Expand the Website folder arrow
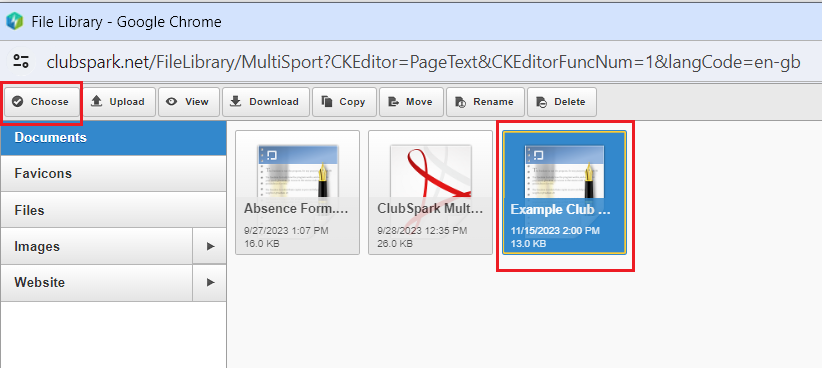Screen dimensions: 822x369 (210, 283)
